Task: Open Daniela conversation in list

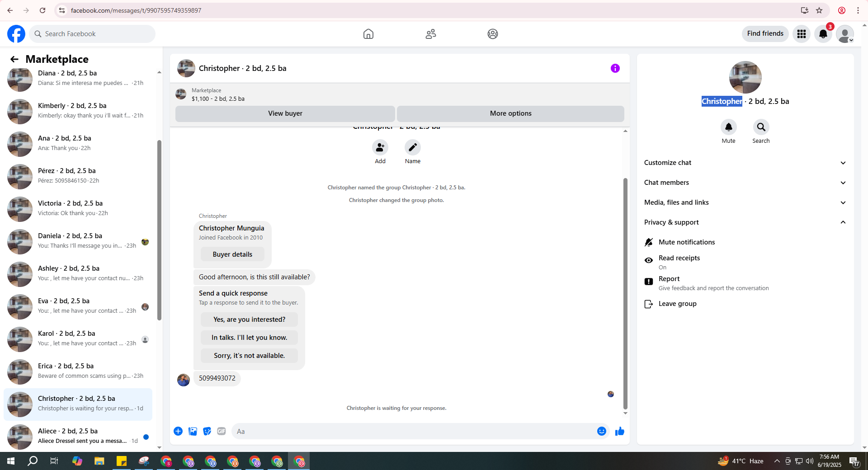Action: [78, 241]
